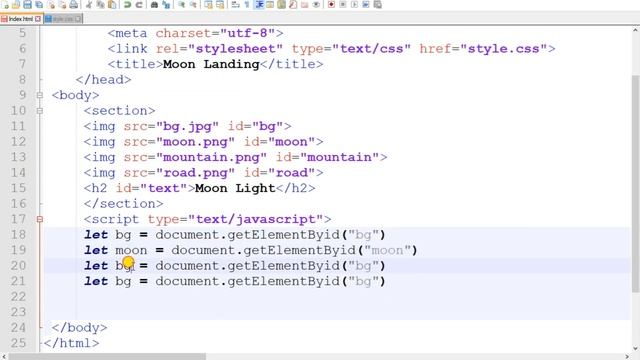Click the "Moon Light" heading text
640x360 pixels.
click(235, 188)
